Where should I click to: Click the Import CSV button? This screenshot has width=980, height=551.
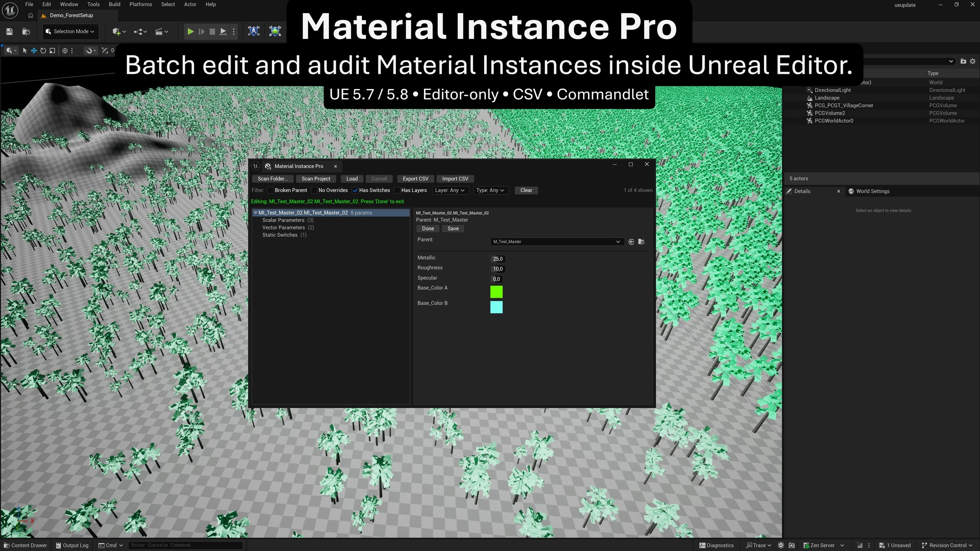(x=455, y=179)
